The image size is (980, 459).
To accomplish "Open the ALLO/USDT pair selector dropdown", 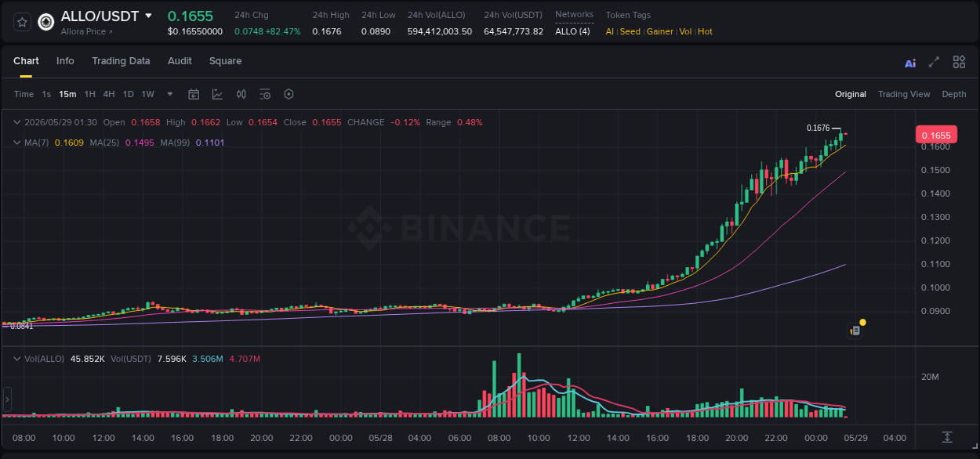I will coord(148,16).
